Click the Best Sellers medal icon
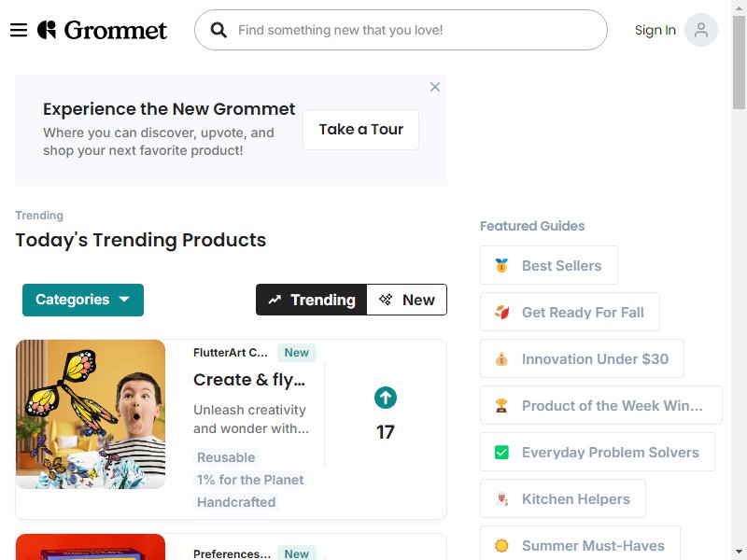Image resolution: width=747 pixels, height=560 pixels. [x=501, y=265]
